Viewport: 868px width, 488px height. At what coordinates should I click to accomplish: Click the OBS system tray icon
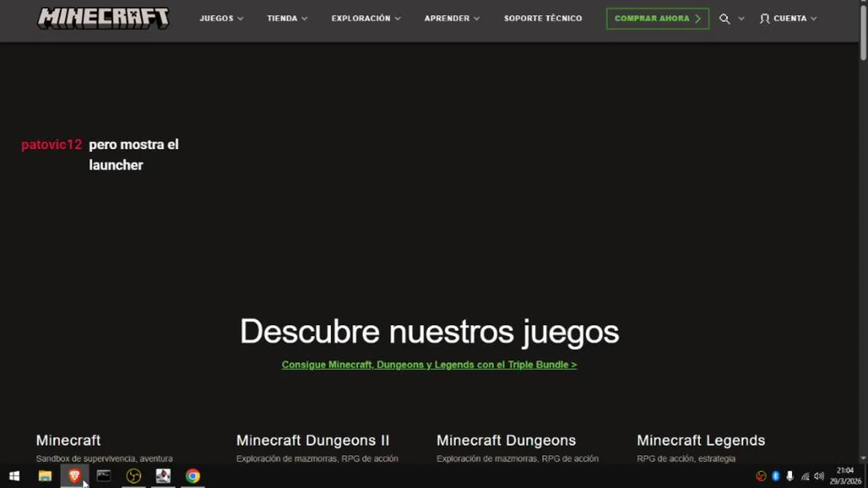click(x=761, y=476)
